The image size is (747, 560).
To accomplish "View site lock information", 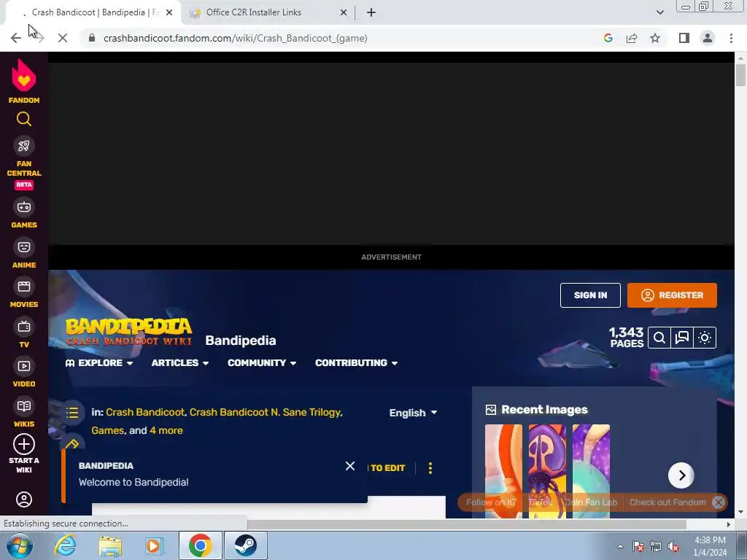I will (91, 38).
